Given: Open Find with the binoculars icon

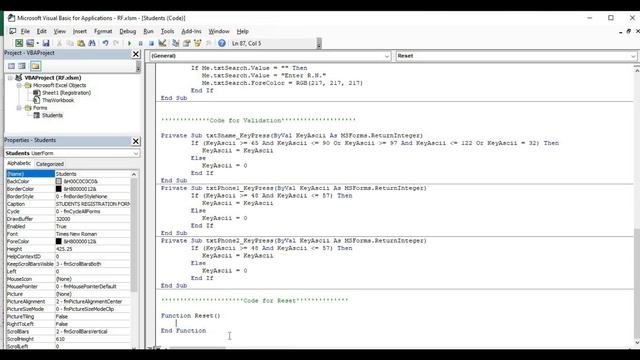Looking at the screenshot, I should pos(92,43).
